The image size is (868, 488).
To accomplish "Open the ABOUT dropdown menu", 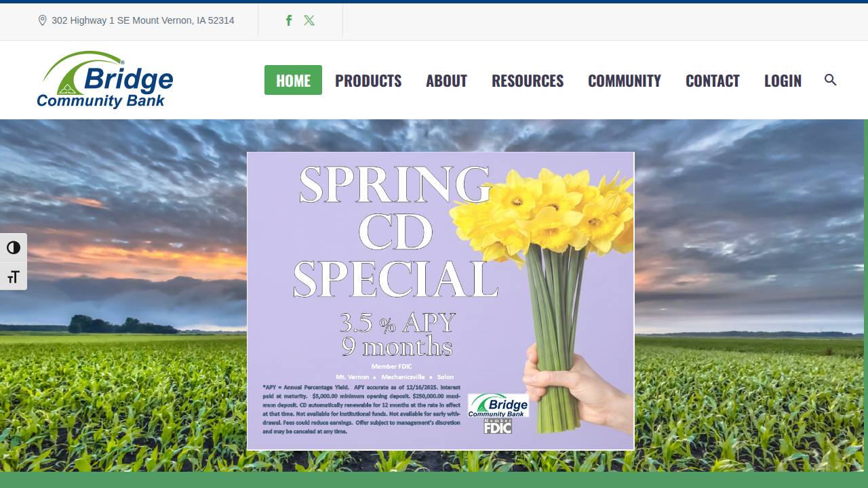I will tap(446, 80).
